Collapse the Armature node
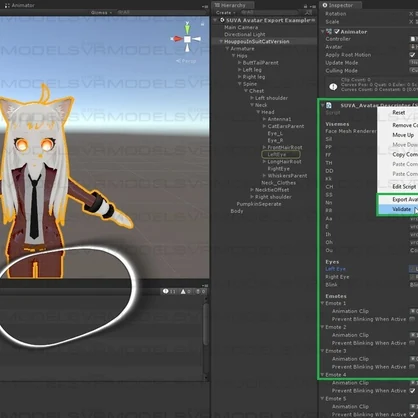This screenshot has width=418, height=418. point(227,49)
